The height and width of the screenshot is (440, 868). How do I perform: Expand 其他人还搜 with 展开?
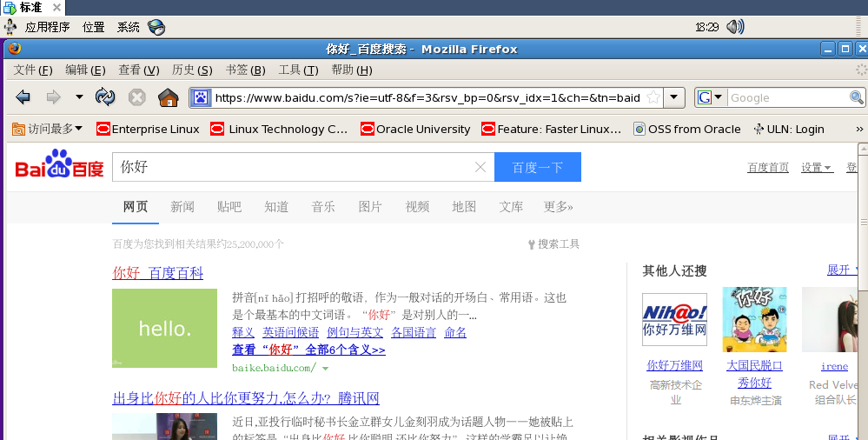842,270
